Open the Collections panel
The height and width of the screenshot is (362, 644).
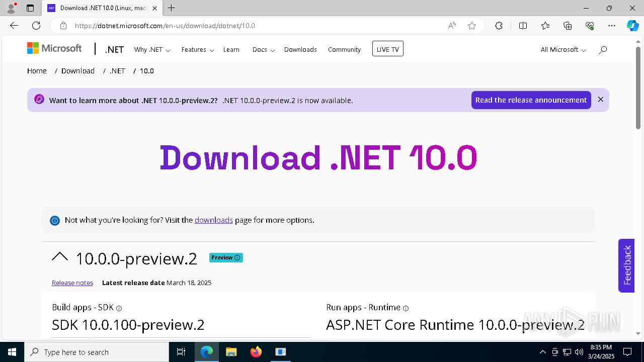568,26
